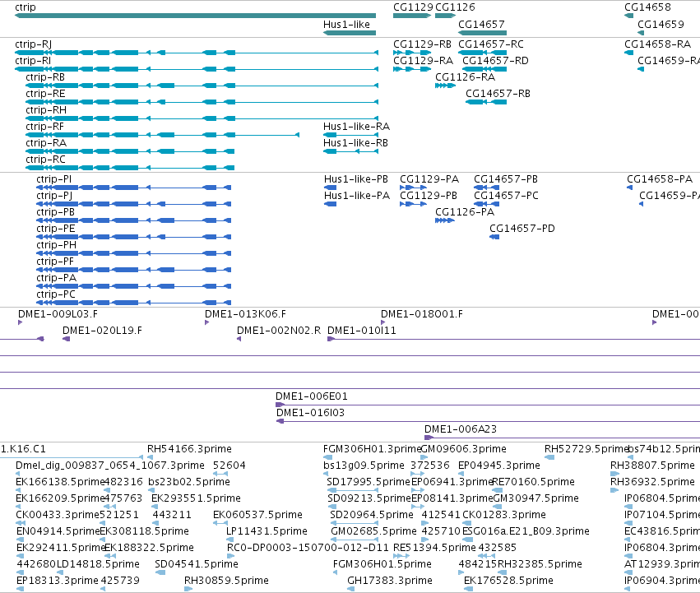Screen dimensions: 700x593
Task: Click EST label RC0-DP0003-150700-012-D11
Action: click(x=308, y=548)
